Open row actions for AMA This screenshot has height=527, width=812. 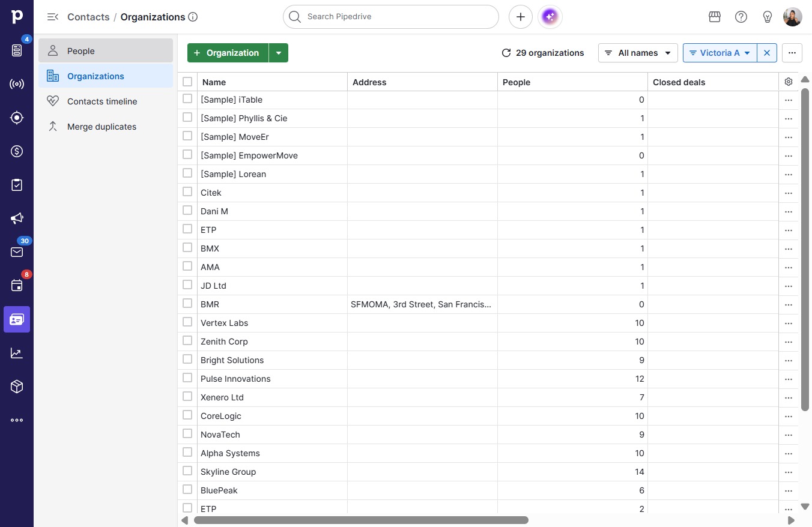point(789,268)
